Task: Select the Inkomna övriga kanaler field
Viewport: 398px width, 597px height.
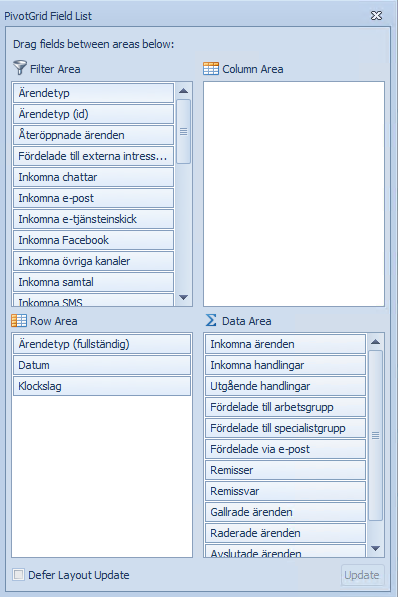Action: pos(93,261)
